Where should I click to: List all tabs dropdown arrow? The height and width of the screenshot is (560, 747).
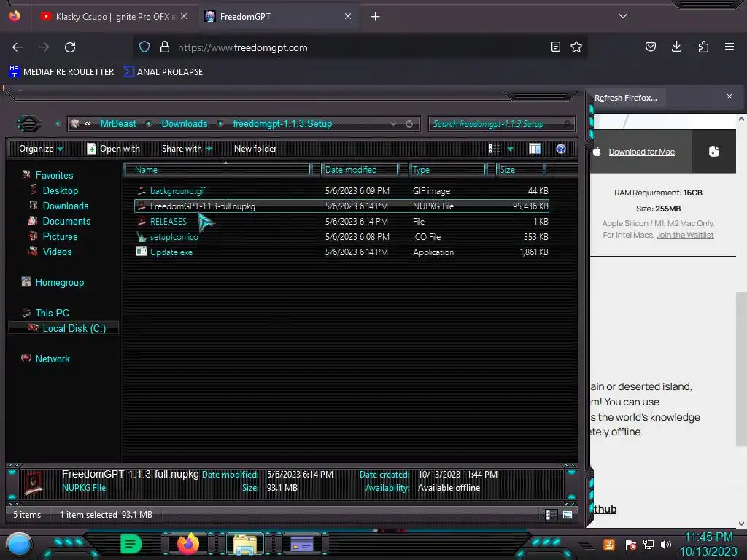coord(622,16)
